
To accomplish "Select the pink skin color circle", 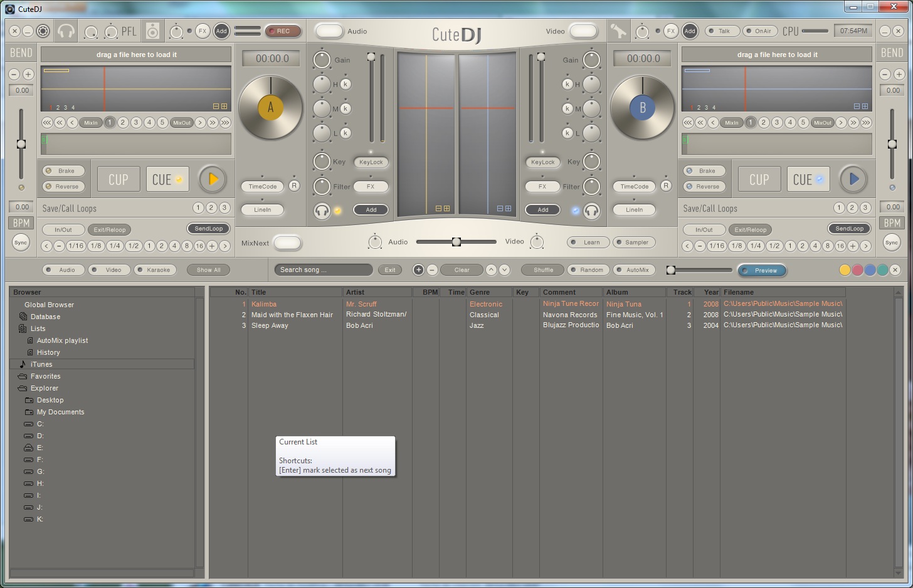I will (858, 270).
